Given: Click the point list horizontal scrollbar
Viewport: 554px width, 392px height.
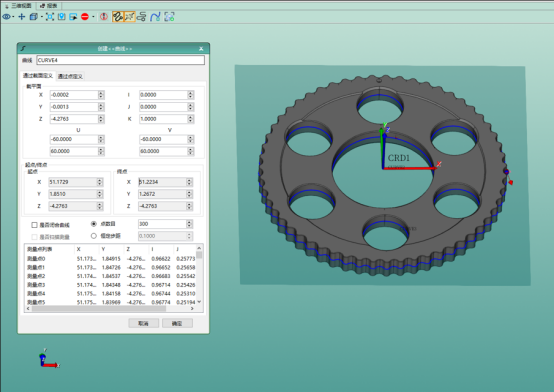Looking at the screenshot, I should pyautogui.click(x=99, y=309).
